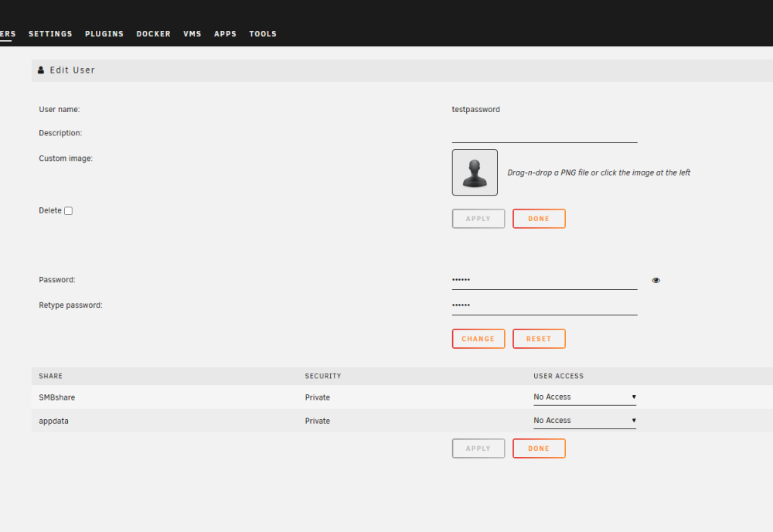Viewport: 773px width, 532px height.
Task: Focus the Description input field
Action: (544, 134)
